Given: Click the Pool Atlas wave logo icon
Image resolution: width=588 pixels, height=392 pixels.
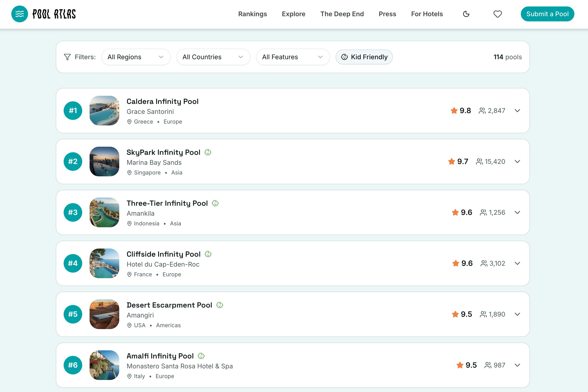Looking at the screenshot, I should [19, 14].
